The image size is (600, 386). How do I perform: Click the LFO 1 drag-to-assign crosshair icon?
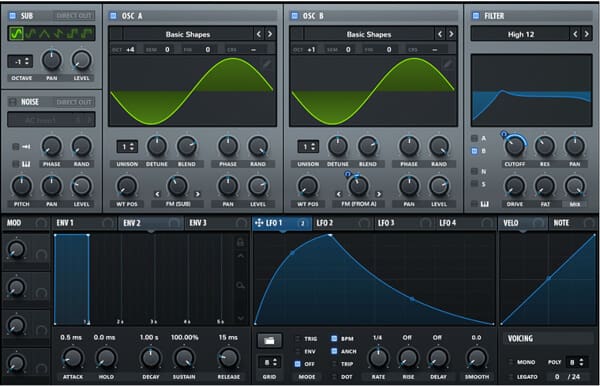259,223
